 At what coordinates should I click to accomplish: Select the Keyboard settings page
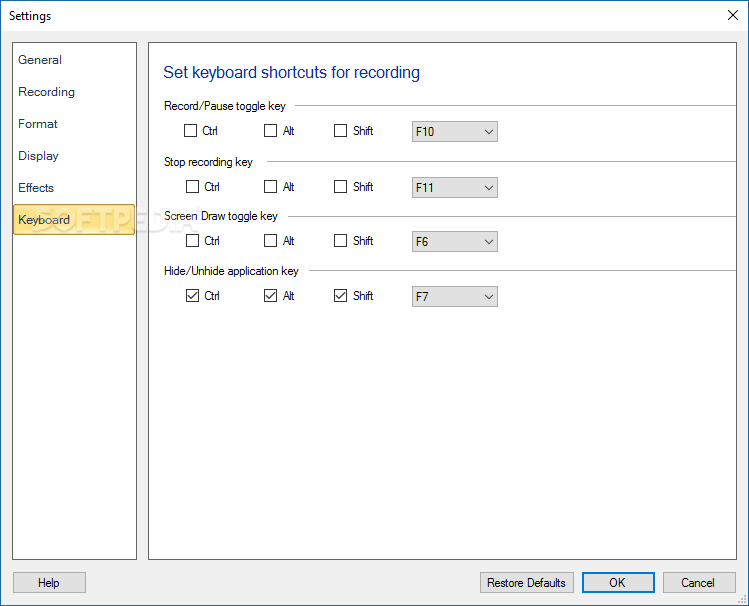(74, 220)
